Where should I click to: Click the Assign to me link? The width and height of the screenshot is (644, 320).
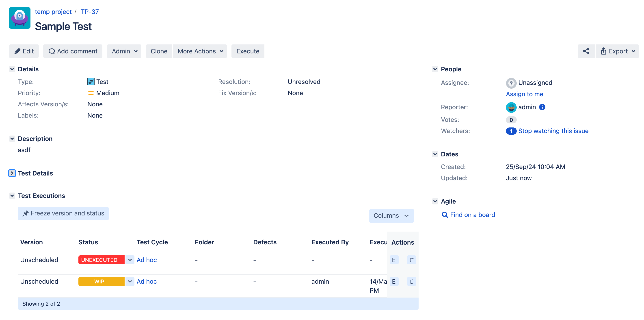524,94
